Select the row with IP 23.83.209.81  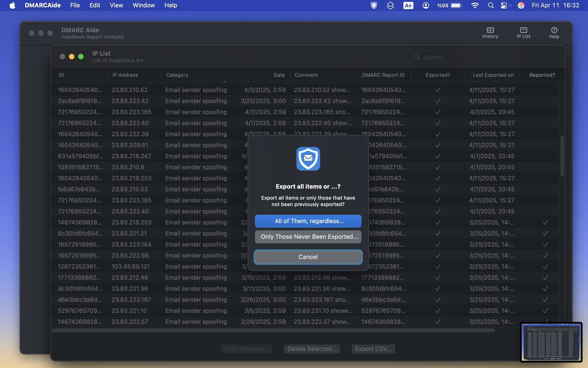(x=305, y=145)
